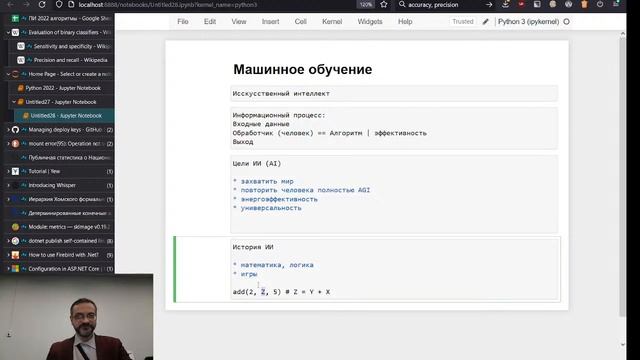This screenshot has height=360, width=640.
Task: Click the Microsoft favicon of Configuration tab
Action: tap(15, 269)
